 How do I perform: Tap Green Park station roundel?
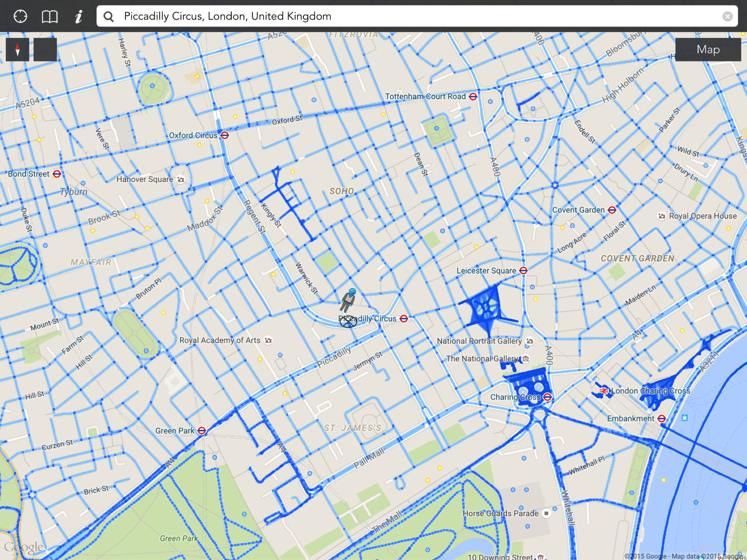tap(202, 431)
